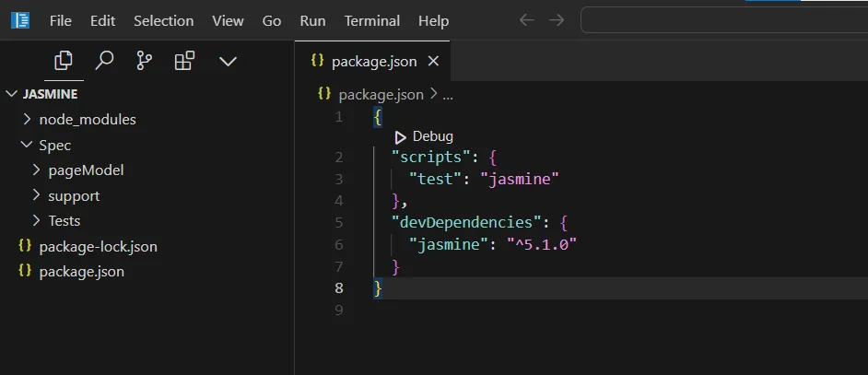Open the Explorer view icon
This screenshot has height=375, width=868.
[x=64, y=61]
